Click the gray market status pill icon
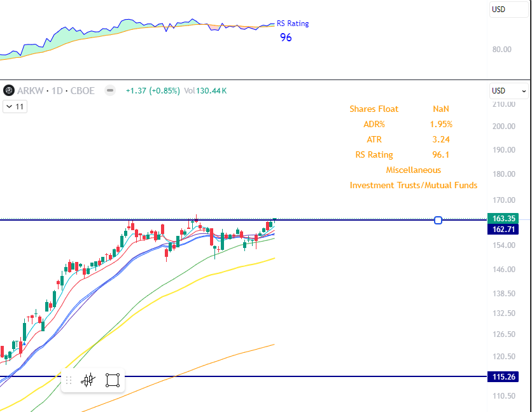 110,90
